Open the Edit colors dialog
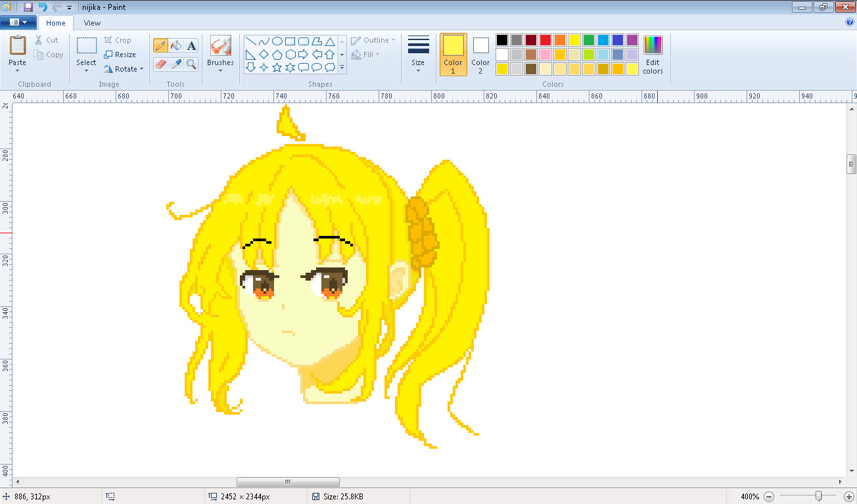The height and width of the screenshot is (504, 857). [x=653, y=55]
